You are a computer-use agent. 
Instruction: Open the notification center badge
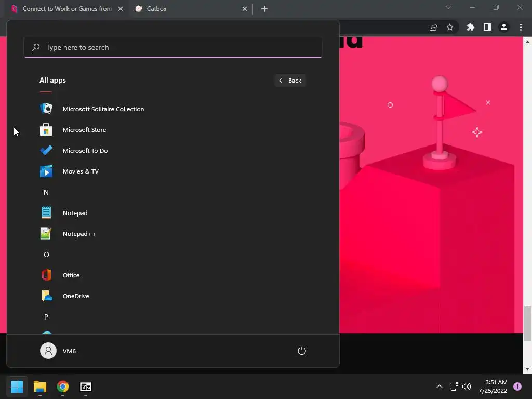[517, 387]
